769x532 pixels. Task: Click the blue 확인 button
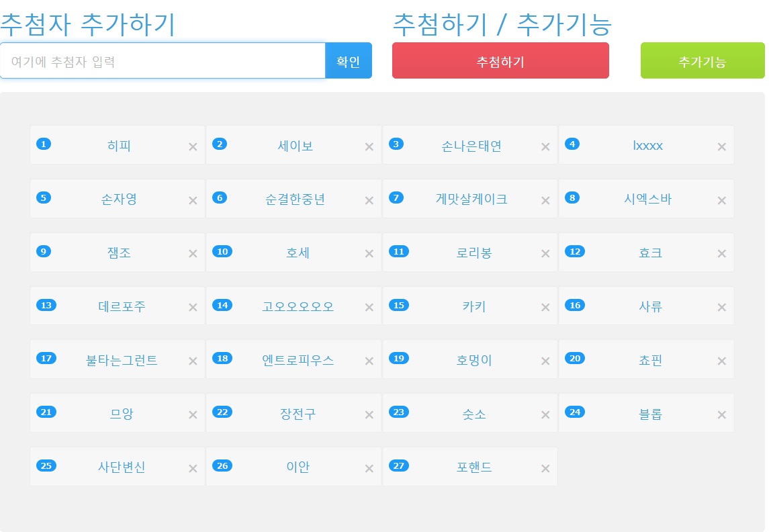coord(348,61)
